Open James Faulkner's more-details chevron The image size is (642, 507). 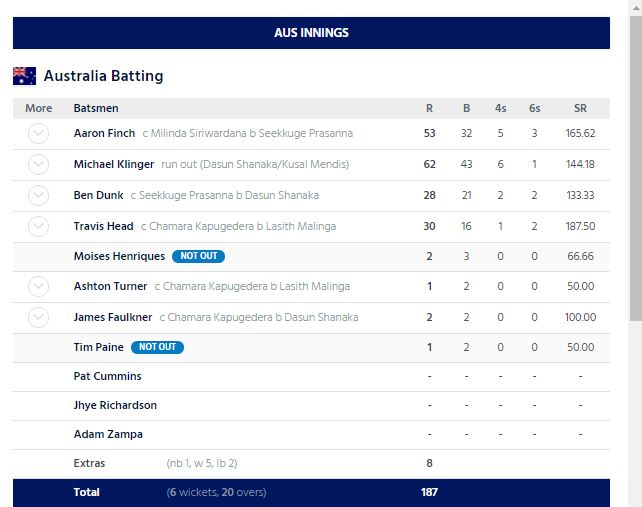coord(38,318)
